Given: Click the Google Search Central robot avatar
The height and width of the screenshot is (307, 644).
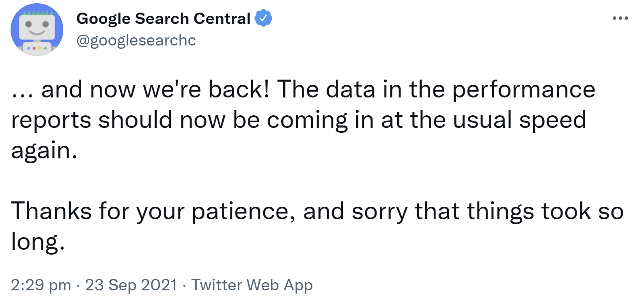Looking at the screenshot, I should coord(37,30).
